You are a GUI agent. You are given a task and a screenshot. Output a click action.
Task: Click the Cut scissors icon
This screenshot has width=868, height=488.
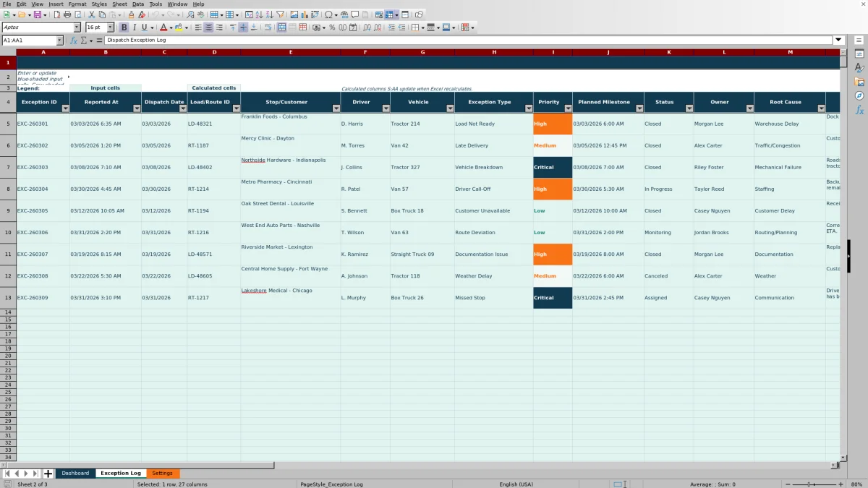click(x=92, y=14)
